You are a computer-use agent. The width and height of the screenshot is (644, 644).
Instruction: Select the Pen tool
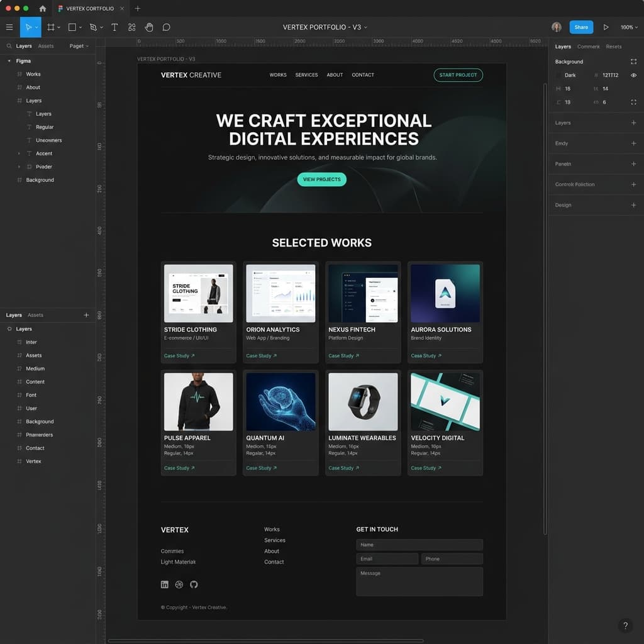pyautogui.click(x=93, y=27)
